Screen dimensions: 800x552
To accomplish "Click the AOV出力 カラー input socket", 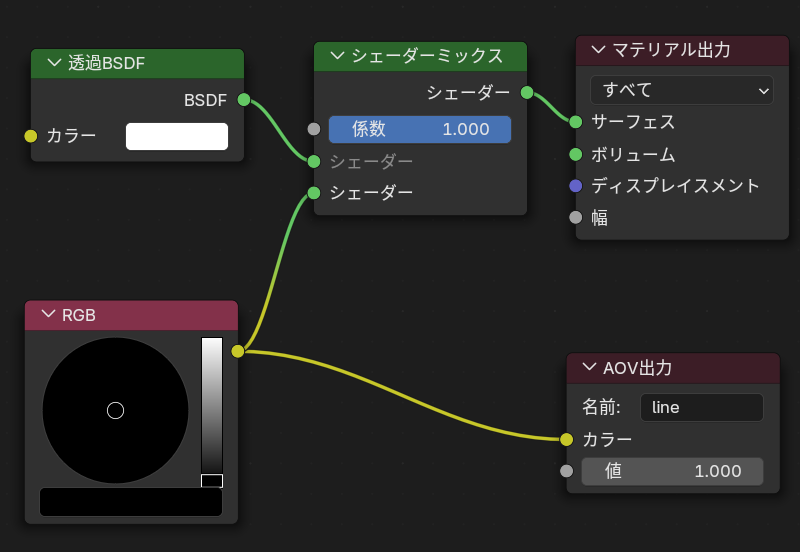I will point(566,439).
